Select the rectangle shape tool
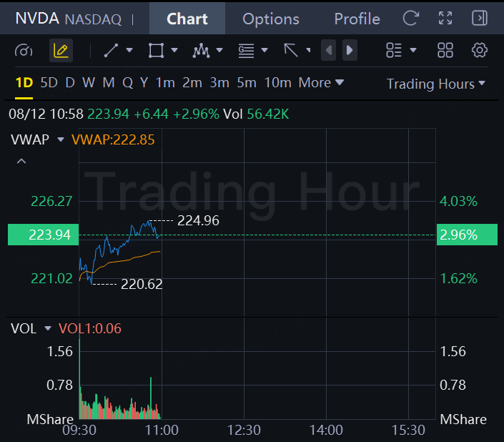Image resolution: width=504 pixels, height=442 pixels. click(x=157, y=51)
